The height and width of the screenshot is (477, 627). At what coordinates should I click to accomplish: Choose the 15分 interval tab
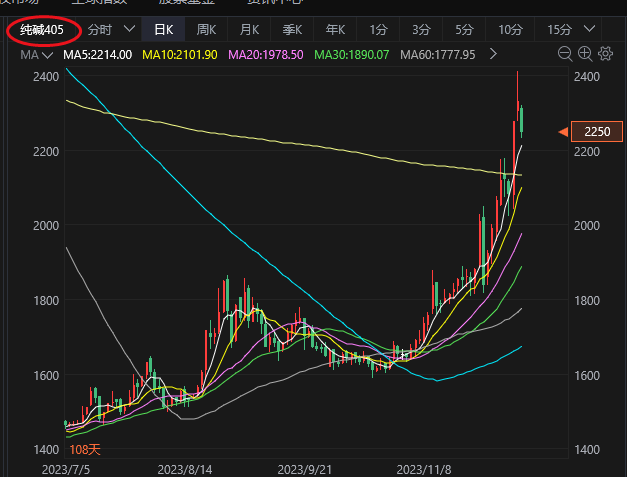tap(560, 30)
